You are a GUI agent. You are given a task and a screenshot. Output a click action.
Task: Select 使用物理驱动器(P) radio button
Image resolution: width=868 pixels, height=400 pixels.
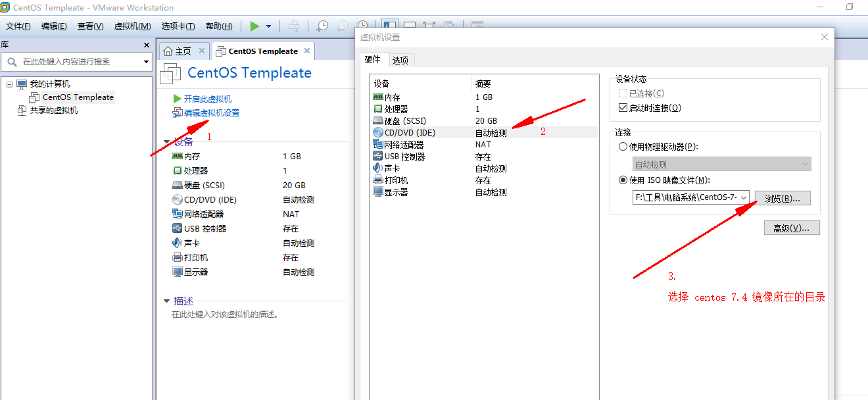click(623, 147)
